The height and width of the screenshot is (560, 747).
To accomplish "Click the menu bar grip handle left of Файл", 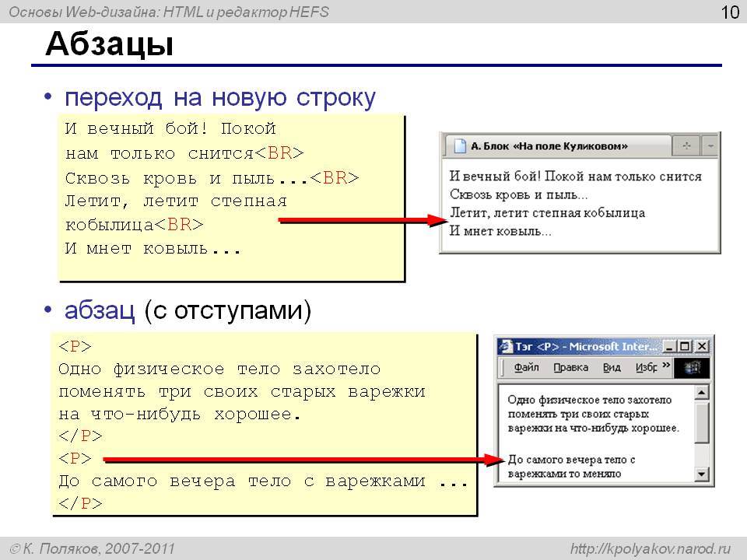I will pos(503,368).
